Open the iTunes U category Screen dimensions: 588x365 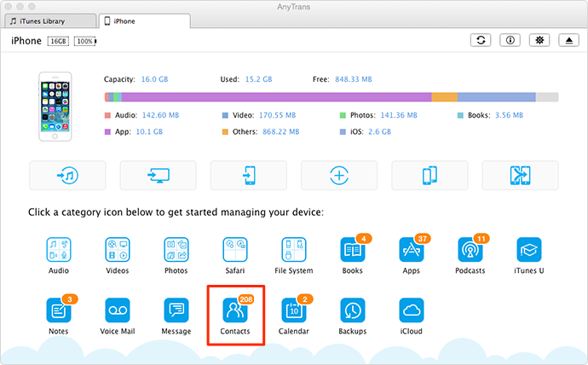pyautogui.click(x=528, y=250)
